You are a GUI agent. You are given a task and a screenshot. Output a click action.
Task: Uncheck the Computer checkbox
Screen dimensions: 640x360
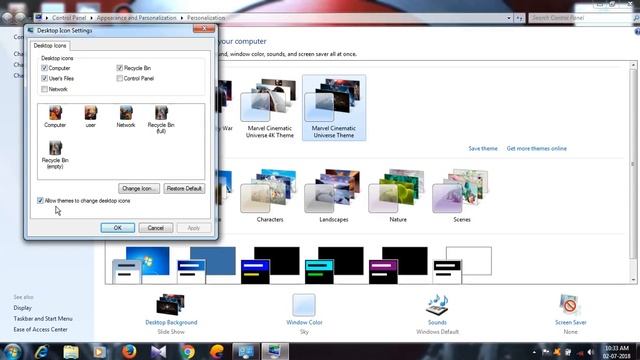[44, 68]
